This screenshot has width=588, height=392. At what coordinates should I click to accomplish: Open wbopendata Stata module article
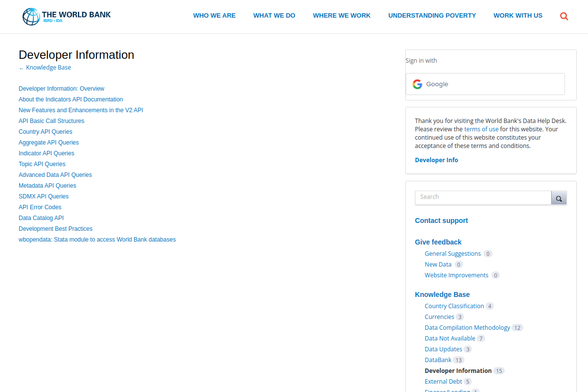click(x=97, y=240)
